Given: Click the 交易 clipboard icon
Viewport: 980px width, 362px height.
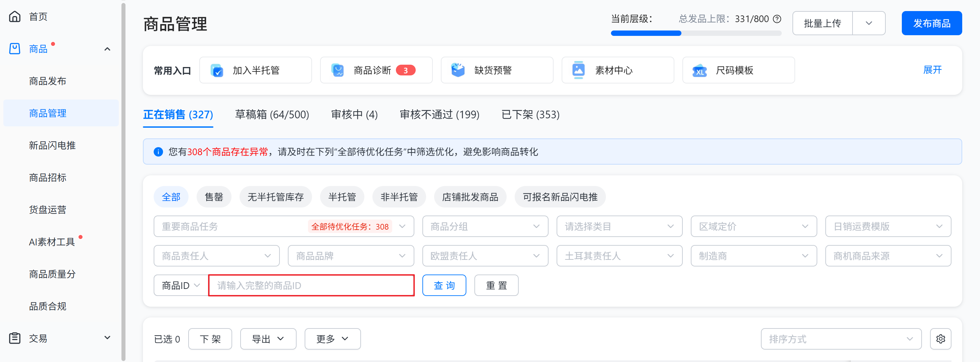Looking at the screenshot, I should (x=15, y=338).
